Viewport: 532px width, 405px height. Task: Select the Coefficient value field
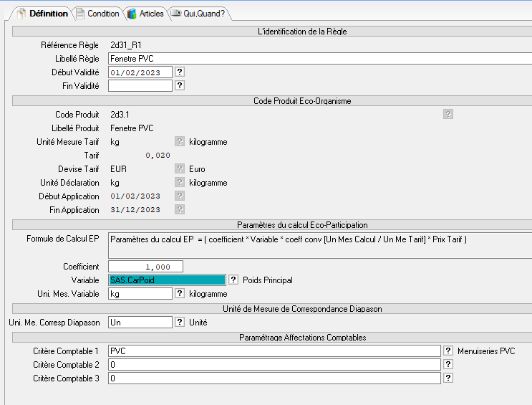(145, 267)
